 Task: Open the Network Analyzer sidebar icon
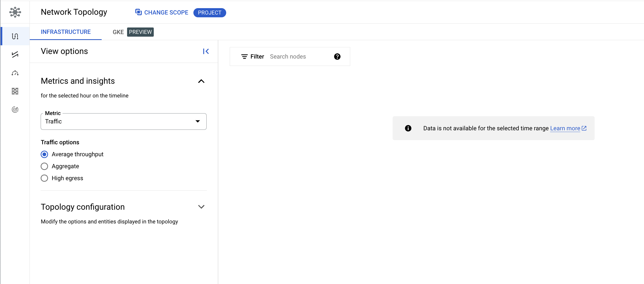[15, 109]
